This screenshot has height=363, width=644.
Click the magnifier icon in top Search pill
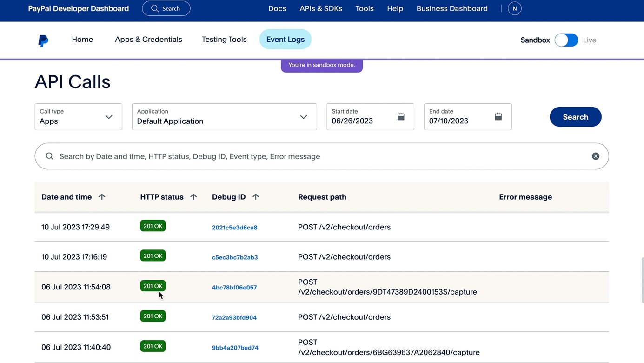(155, 8)
